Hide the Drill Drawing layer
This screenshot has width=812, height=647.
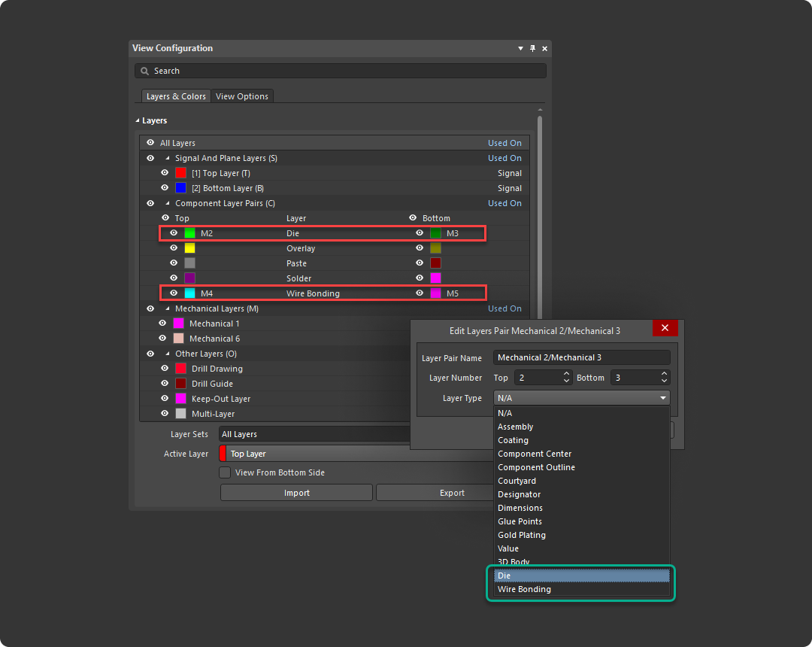[165, 369]
